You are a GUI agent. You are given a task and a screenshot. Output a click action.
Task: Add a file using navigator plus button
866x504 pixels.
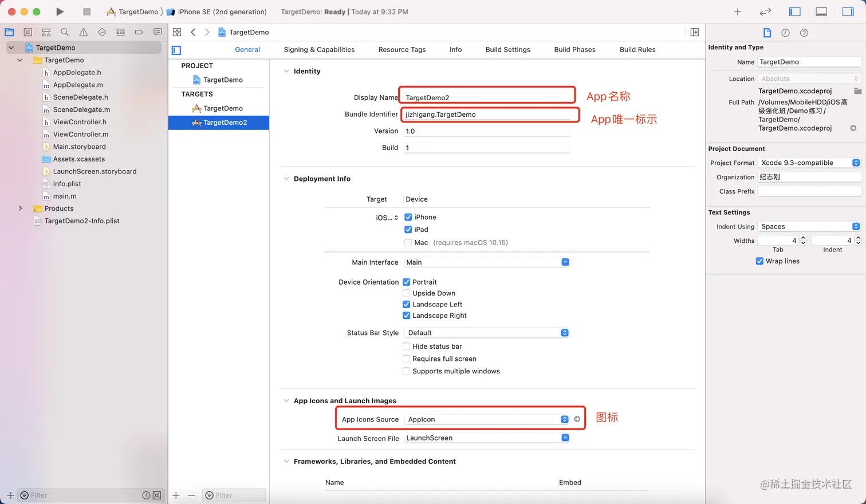click(10, 495)
